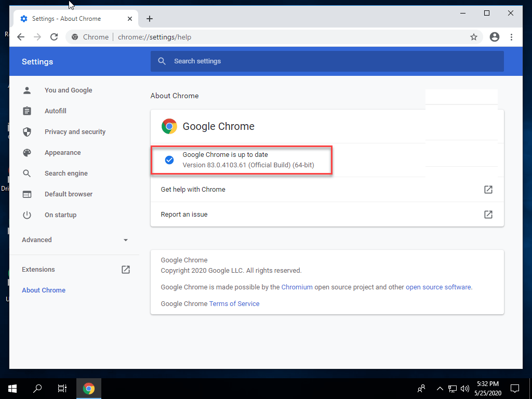532x399 pixels.
Task: Open You and Google settings
Action: [x=68, y=90]
